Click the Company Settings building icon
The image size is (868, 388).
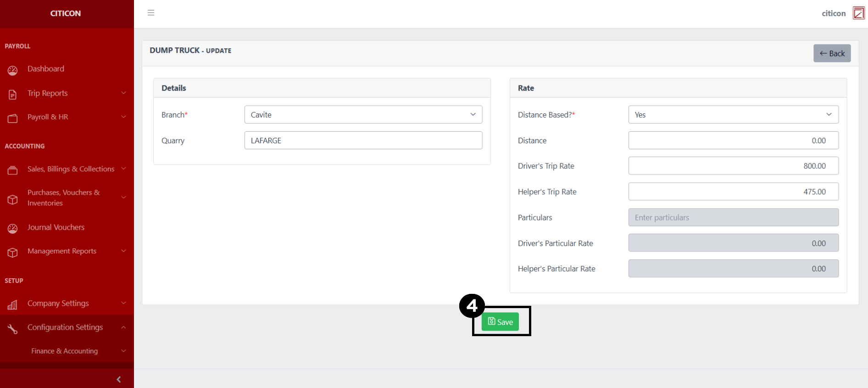coord(12,305)
